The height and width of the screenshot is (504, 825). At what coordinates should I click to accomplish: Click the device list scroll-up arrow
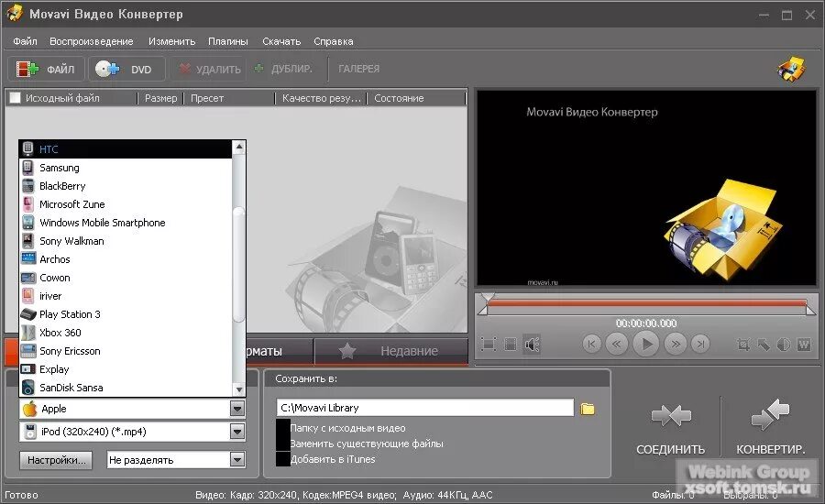(239, 147)
